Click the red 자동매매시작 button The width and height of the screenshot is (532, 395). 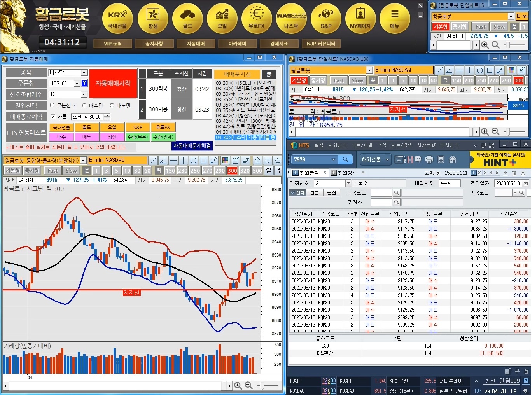click(x=113, y=84)
